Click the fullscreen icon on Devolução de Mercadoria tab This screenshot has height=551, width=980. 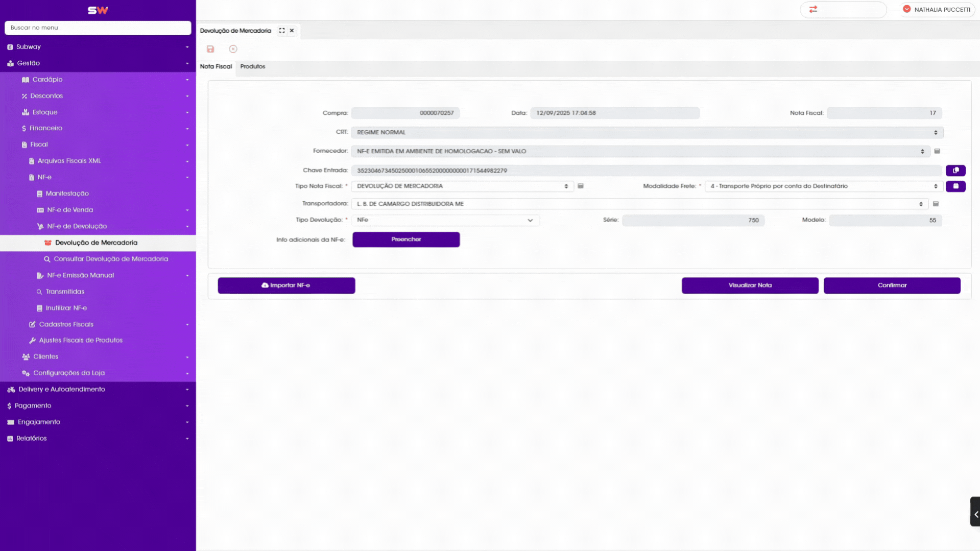pos(282,31)
